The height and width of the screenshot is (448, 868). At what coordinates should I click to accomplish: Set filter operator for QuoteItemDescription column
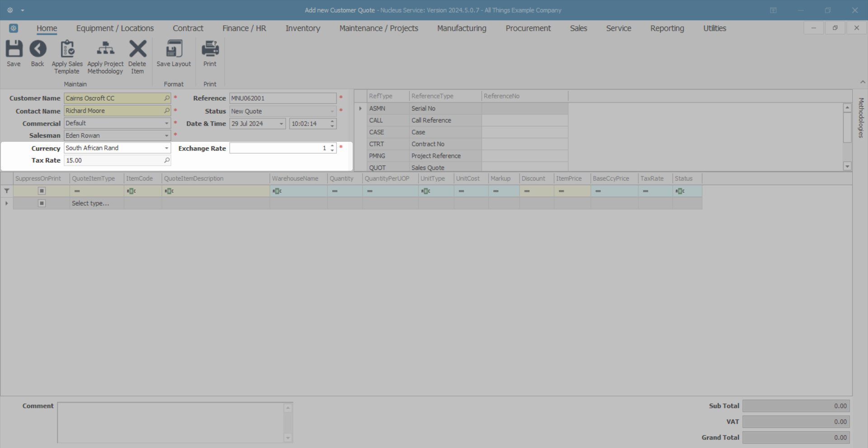169,191
